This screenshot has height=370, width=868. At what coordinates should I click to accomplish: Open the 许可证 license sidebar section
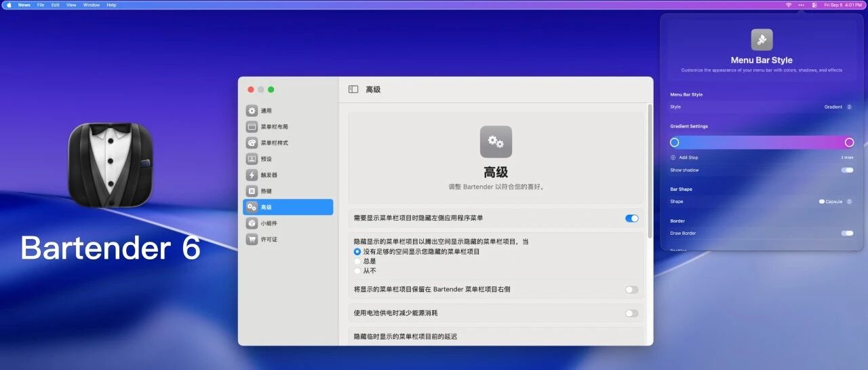(x=288, y=240)
